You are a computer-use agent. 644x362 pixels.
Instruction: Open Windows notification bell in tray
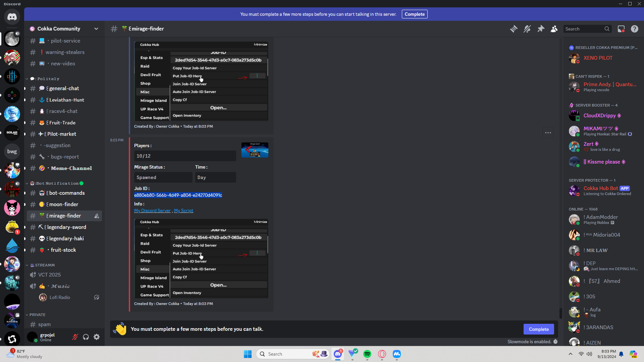[621, 354]
